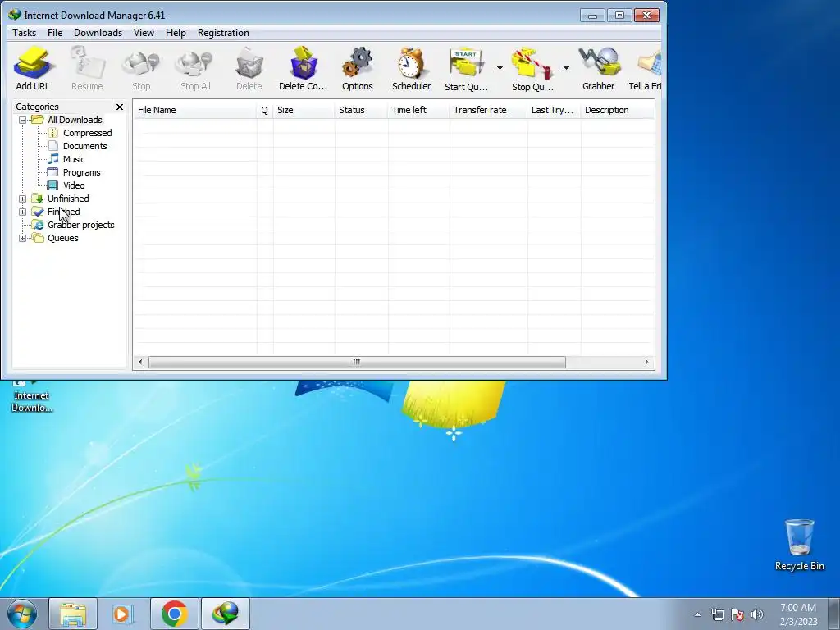Select the Queues category

pyautogui.click(x=62, y=239)
